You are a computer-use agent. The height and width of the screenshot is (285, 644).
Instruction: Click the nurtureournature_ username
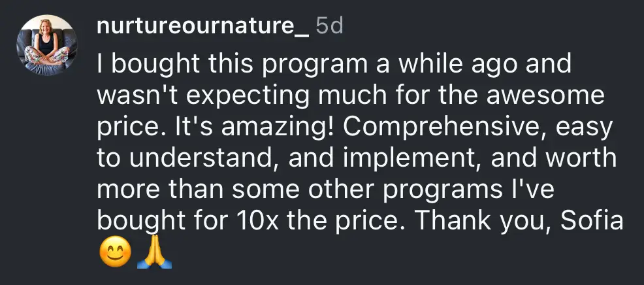click(x=201, y=27)
